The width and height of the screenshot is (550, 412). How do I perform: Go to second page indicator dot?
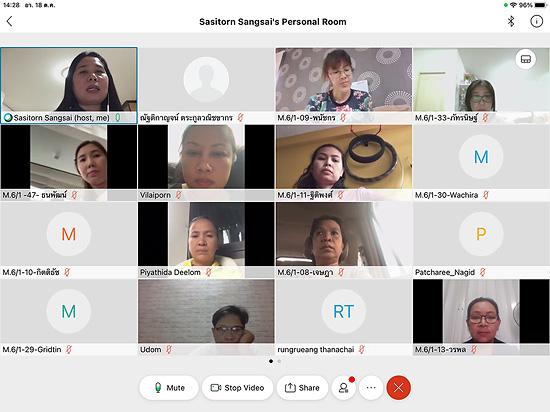pos(279,361)
